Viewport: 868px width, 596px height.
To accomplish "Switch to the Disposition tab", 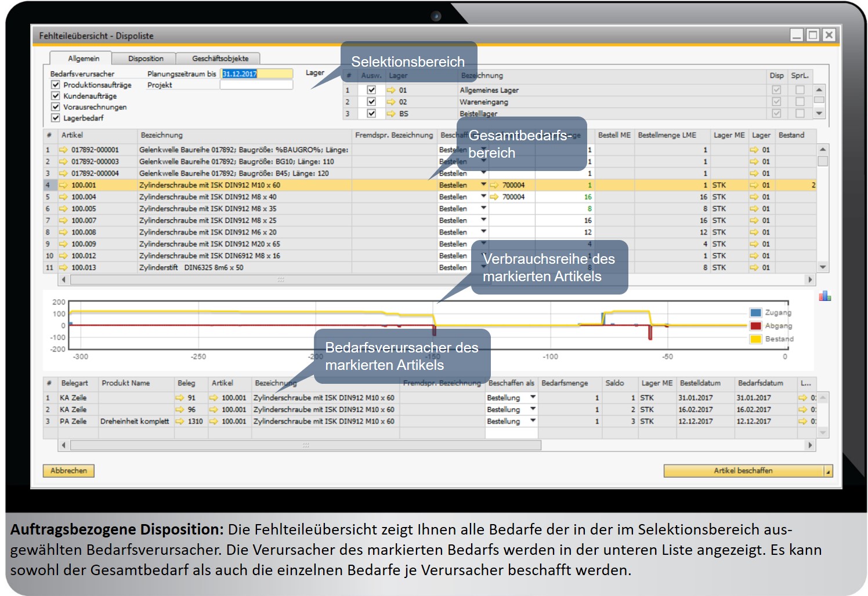I will (x=146, y=59).
